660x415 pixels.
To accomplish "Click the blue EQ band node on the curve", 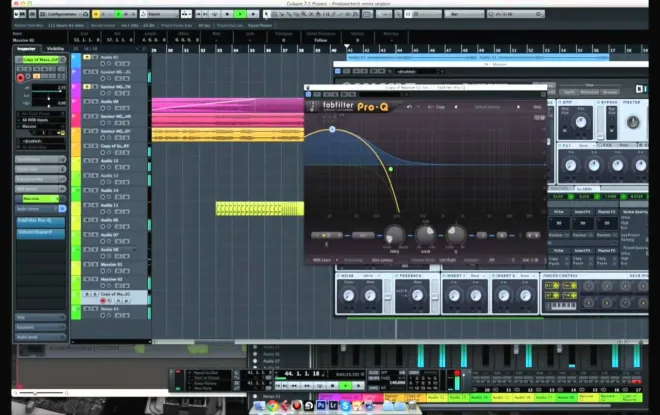I will pos(332,129).
